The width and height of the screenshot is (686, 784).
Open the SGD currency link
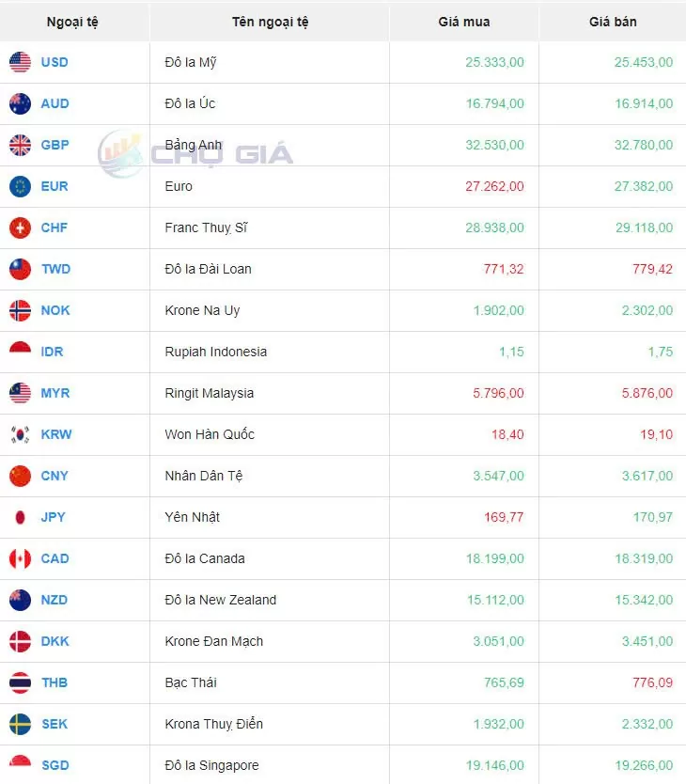(55, 765)
